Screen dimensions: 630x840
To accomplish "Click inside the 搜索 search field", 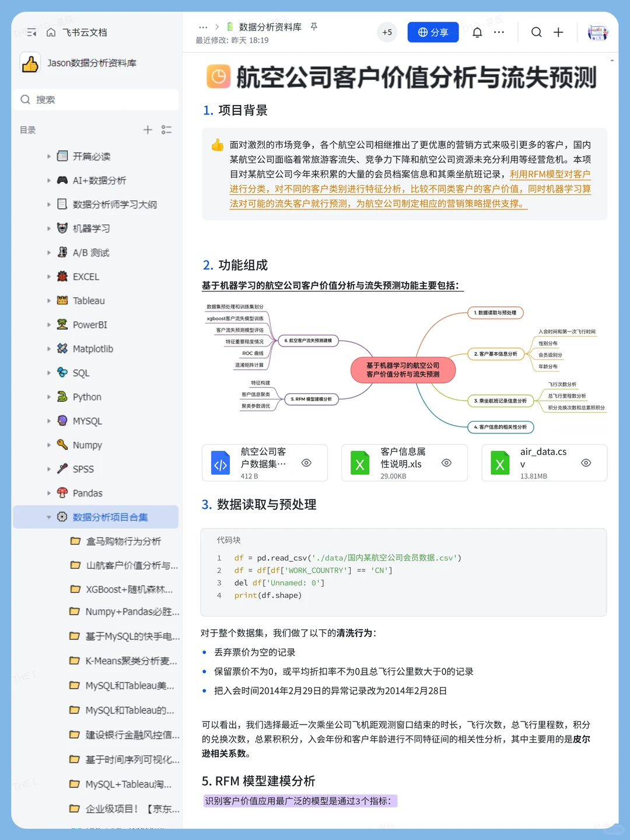I will 96,99.
